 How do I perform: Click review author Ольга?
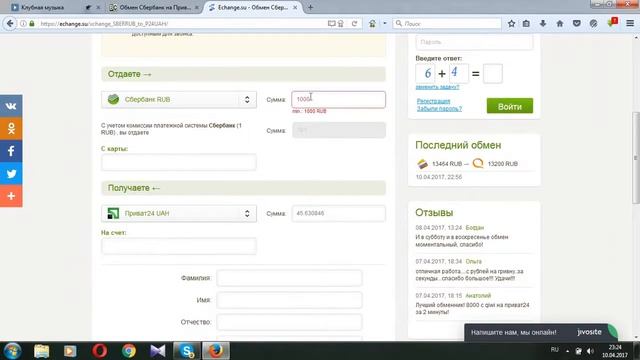[473, 262]
